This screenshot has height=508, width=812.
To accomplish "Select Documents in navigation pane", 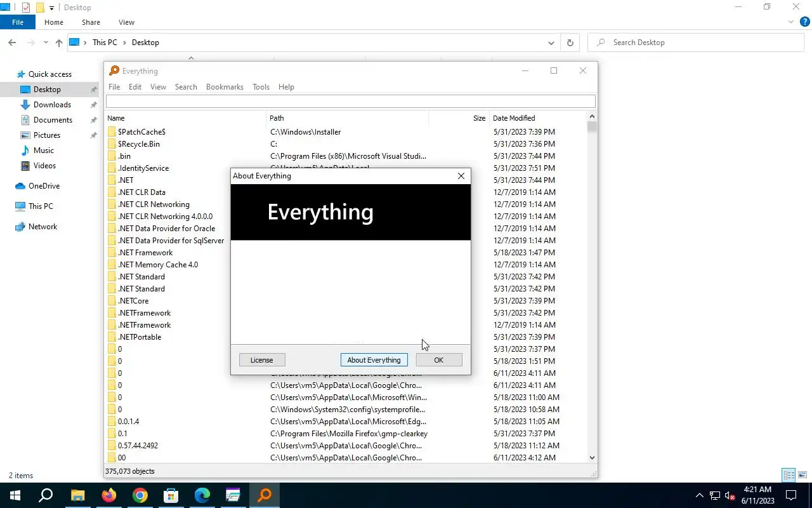I will tap(53, 120).
